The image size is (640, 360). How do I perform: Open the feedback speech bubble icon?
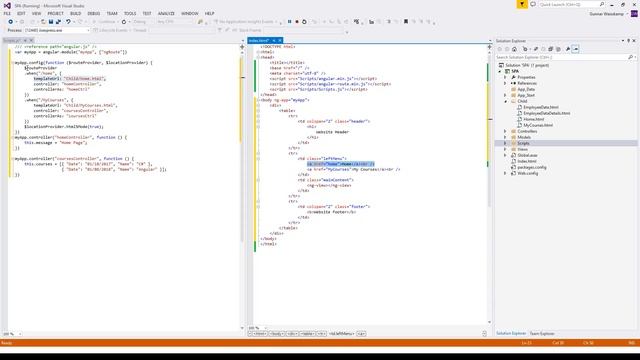click(533, 4)
